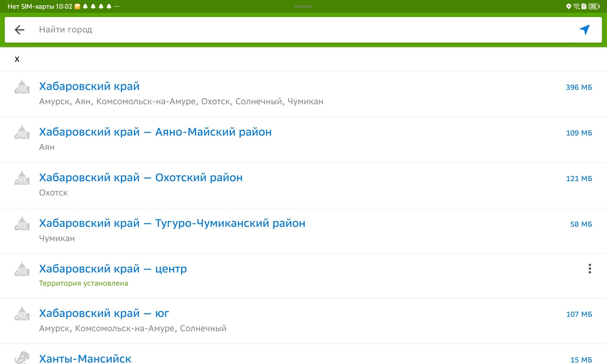Select Хабаровский край — Тугуро-Чумиканский район
Screen dimensions: 607x364
pos(172,223)
